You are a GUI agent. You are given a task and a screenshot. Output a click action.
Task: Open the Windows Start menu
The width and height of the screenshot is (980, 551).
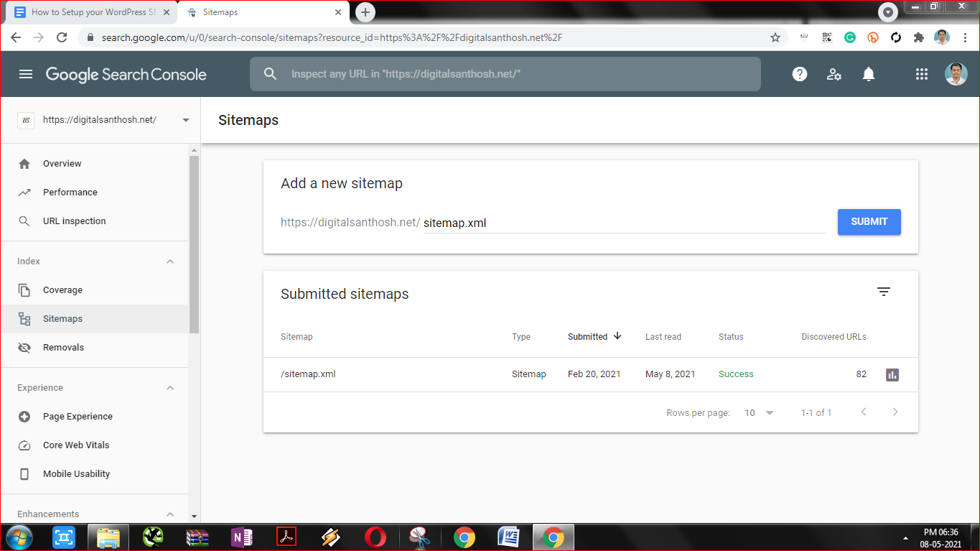19,537
